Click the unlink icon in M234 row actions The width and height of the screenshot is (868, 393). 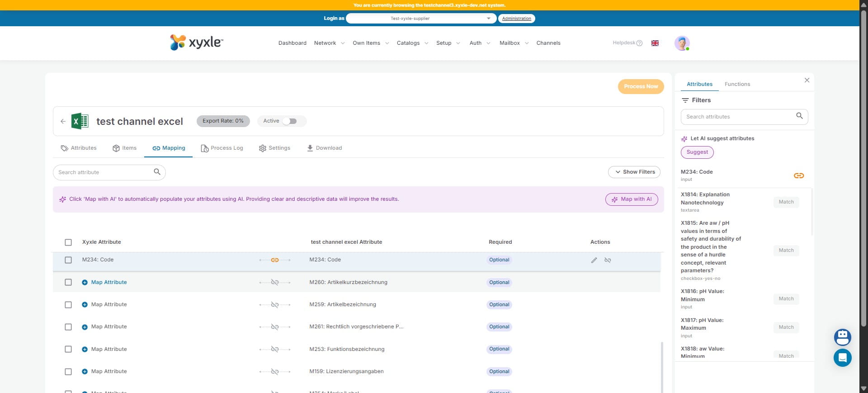tap(608, 260)
